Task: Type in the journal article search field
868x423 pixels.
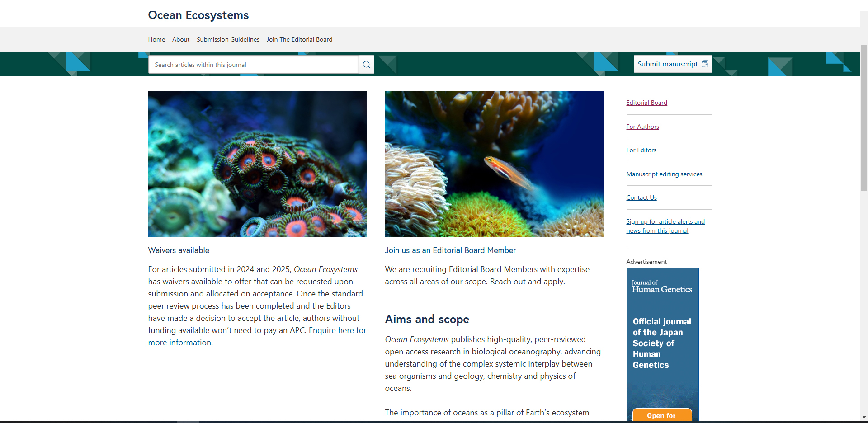Action: pyautogui.click(x=253, y=65)
